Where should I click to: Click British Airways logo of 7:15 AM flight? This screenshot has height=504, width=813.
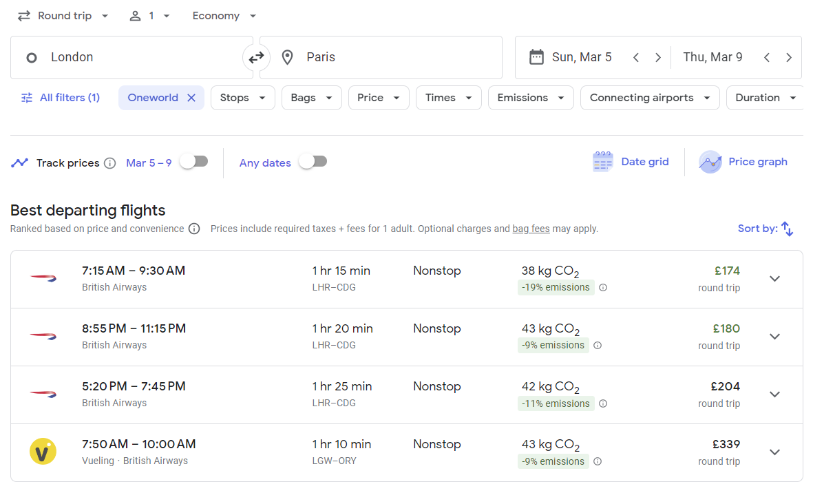click(x=43, y=278)
